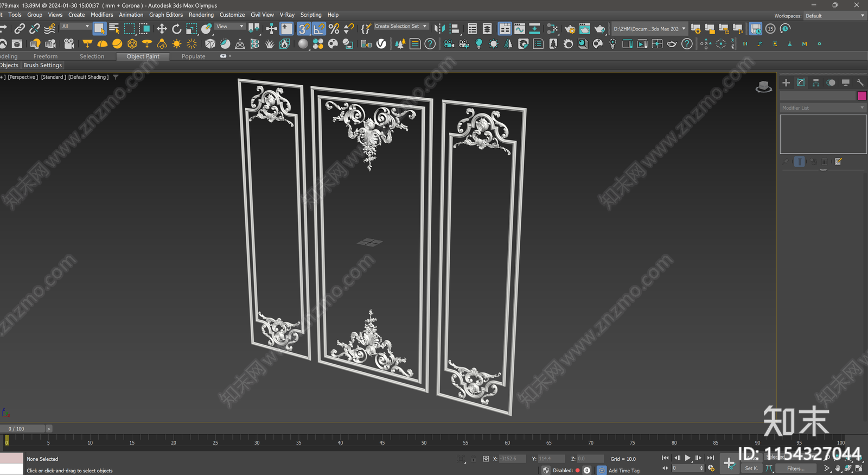Screen dimensions: 868x475
Task: Open the Default Shading viewport menu
Action: (x=88, y=77)
